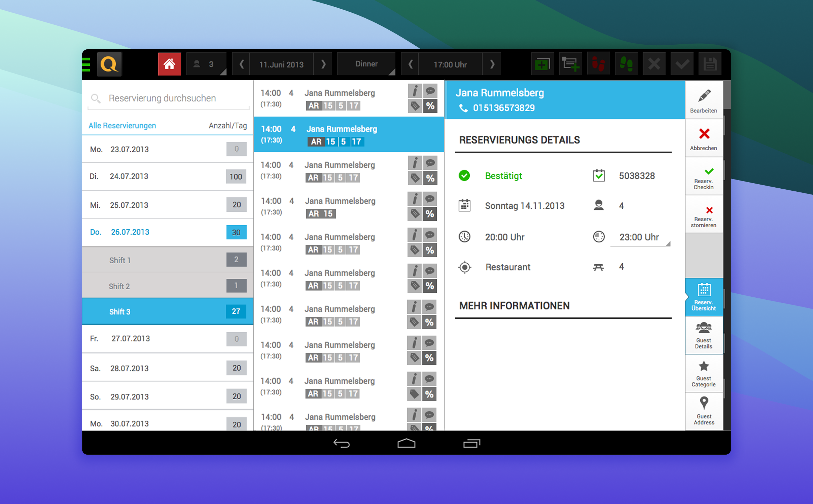
Task: Click Reserv. Checkin button
Action: pos(704,176)
